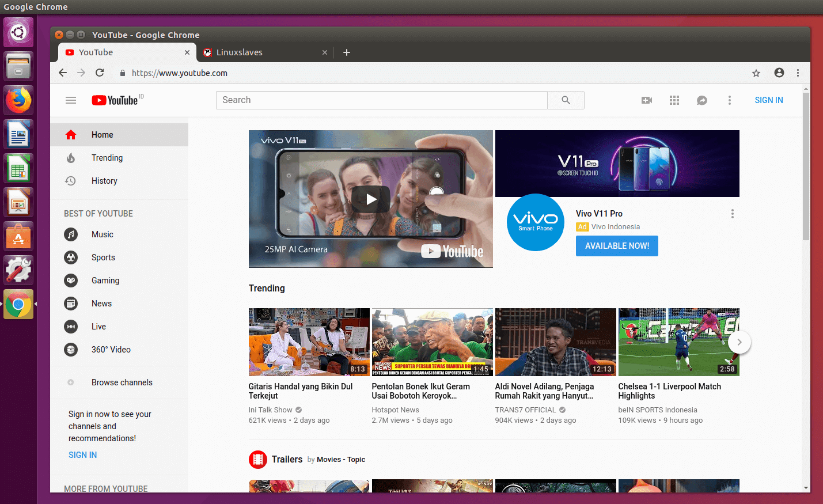The height and width of the screenshot is (504, 823).
Task: Close the Linuxslaves tab
Action: [x=325, y=52]
